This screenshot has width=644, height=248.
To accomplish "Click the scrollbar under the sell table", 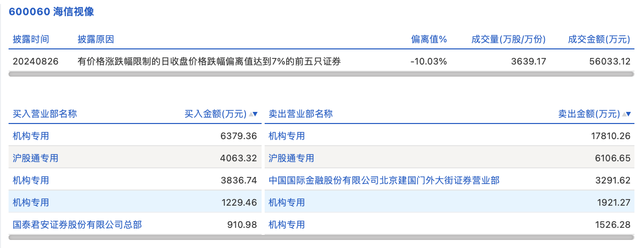I will tap(449, 237).
